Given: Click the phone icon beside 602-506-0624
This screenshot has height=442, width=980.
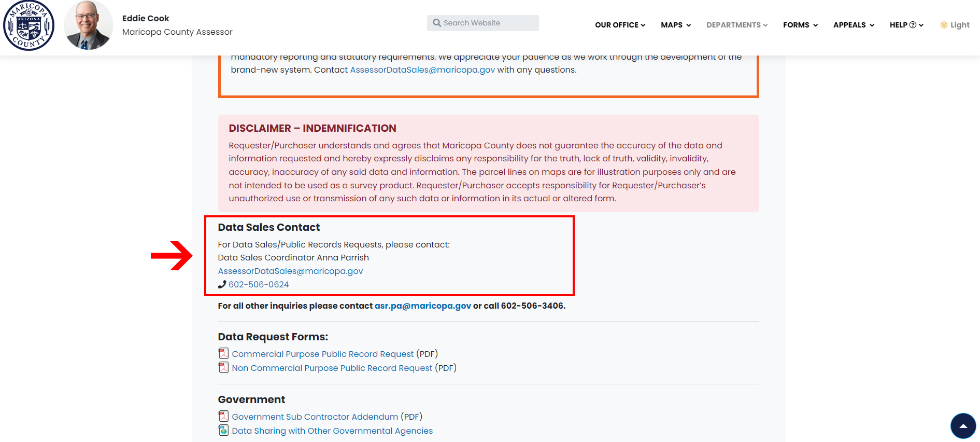Looking at the screenshot, I should coord(222,284).
